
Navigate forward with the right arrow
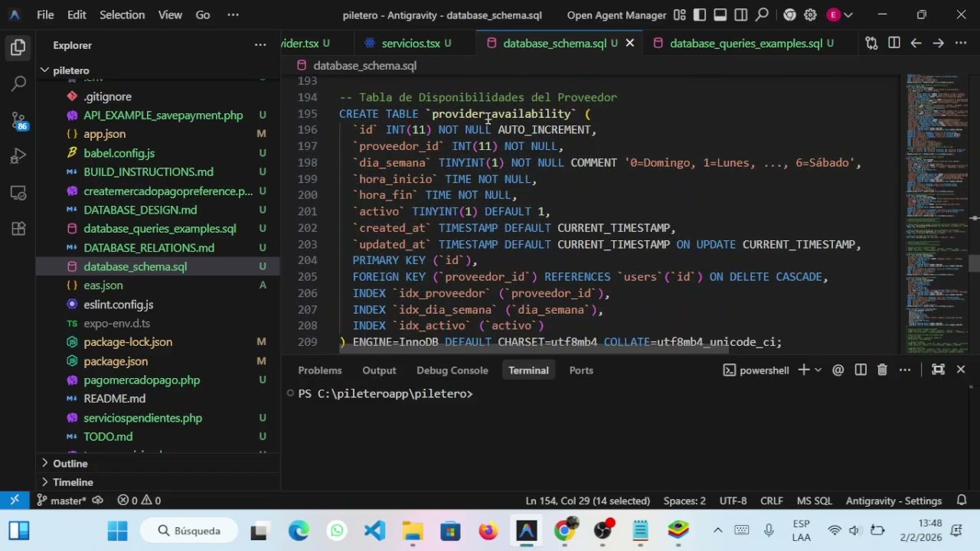pos(938,43)
